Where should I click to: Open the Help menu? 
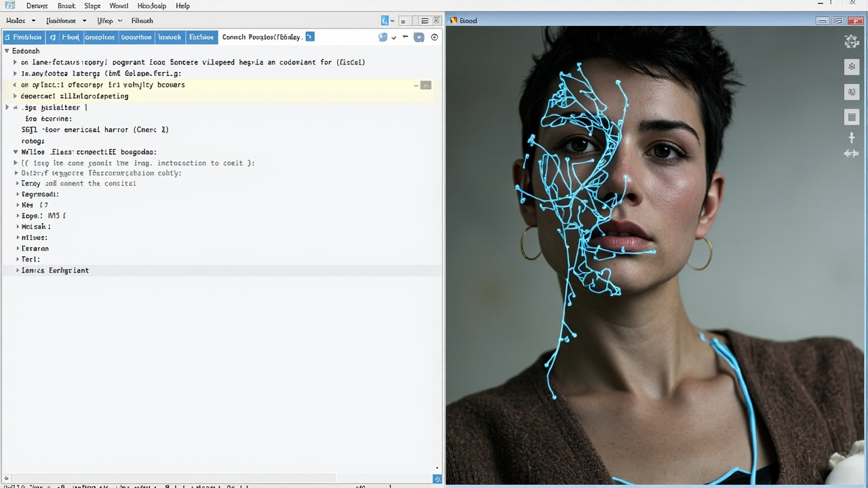point(183,5)
